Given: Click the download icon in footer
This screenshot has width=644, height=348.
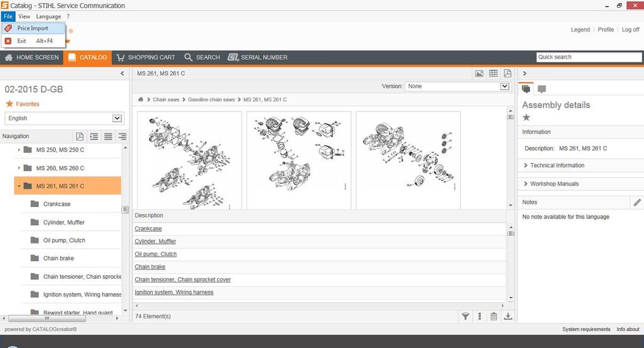Looking at the screenshot, I should tap(508, 317).
